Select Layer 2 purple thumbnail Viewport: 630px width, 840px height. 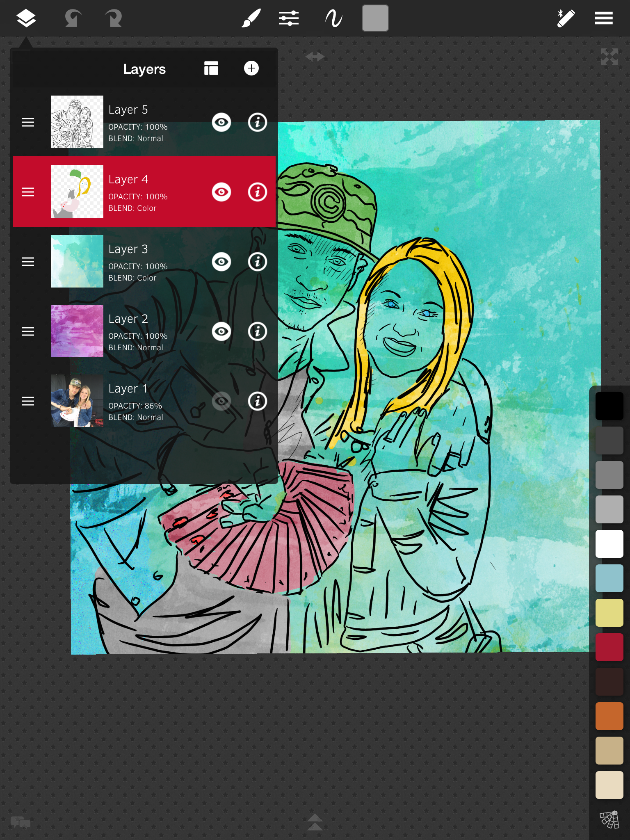(x=77, y=331)
